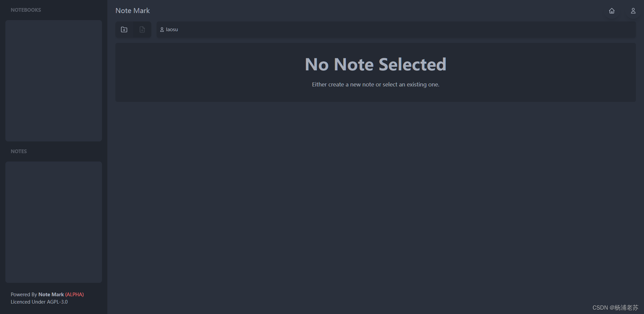Click inside the empty notebooks panel
Image resolution: width=644 pixels, height=314 pixels.
click(x=53, y=80)
